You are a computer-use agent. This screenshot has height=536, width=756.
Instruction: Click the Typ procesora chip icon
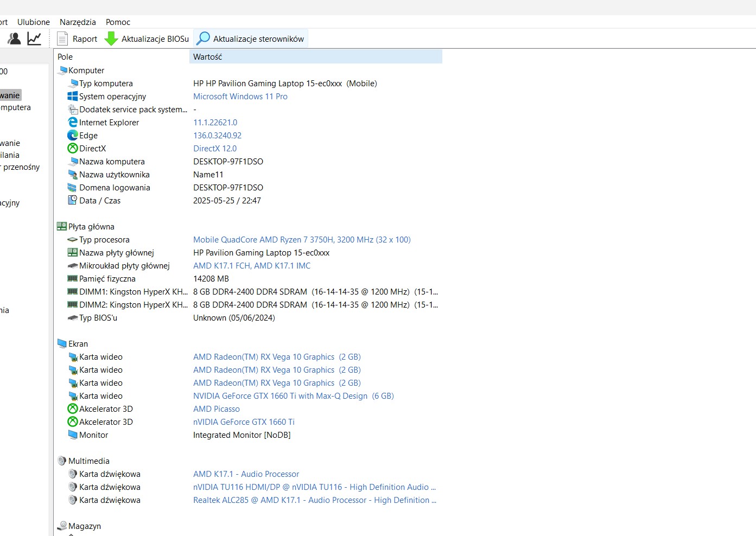pos(73,240)
